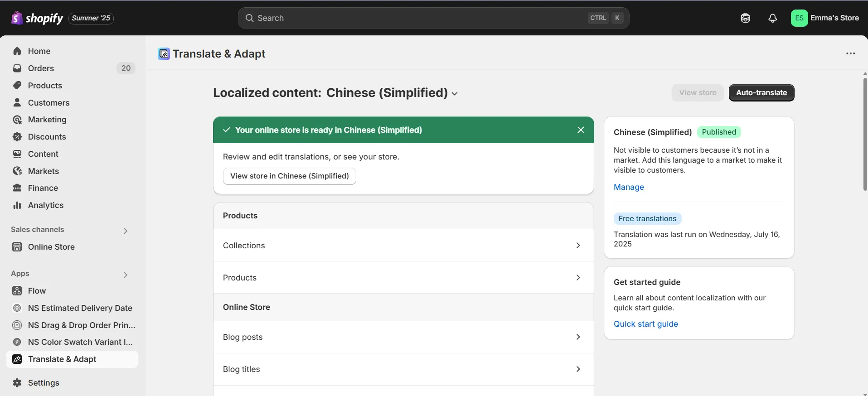Image resolution: width=868 pixels, height=396 pixels.
Task: Go to Marketing in sidebar
Action: [73, 120]
